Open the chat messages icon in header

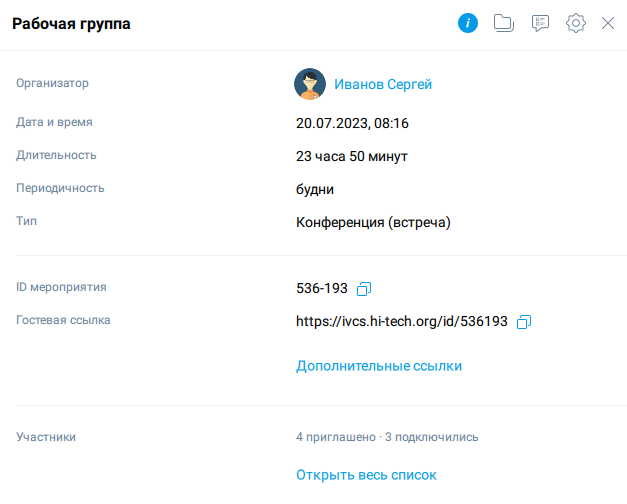(540, 23)
